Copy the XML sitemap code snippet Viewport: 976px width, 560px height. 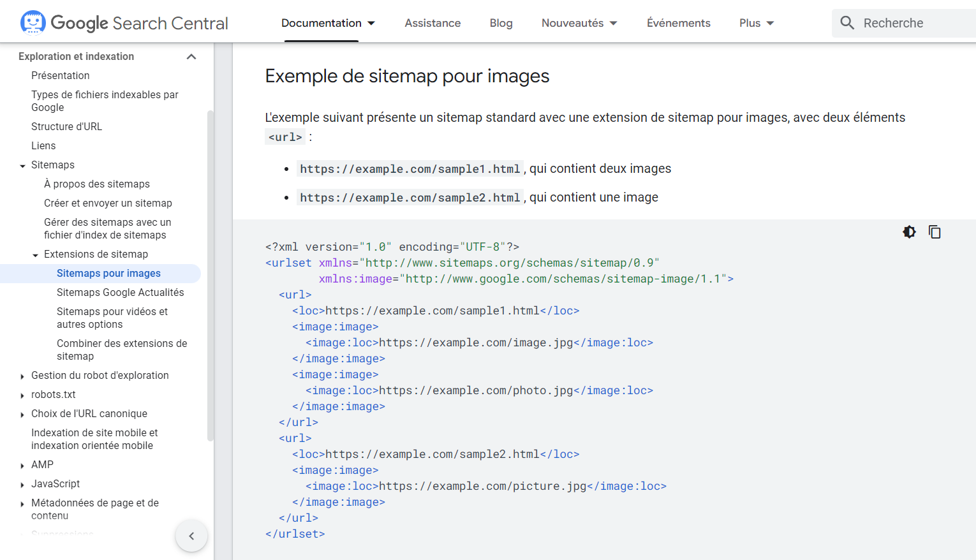click(x=935, y=232)
